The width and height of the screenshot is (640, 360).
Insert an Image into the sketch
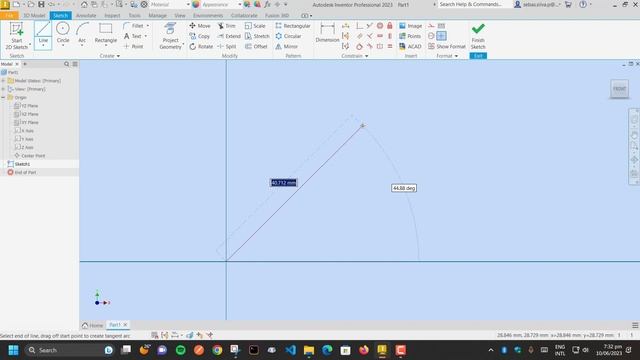(411, 26)
